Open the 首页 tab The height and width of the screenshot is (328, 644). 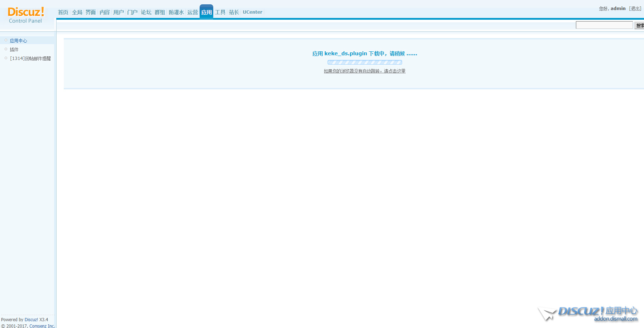(x=63, y=12)
